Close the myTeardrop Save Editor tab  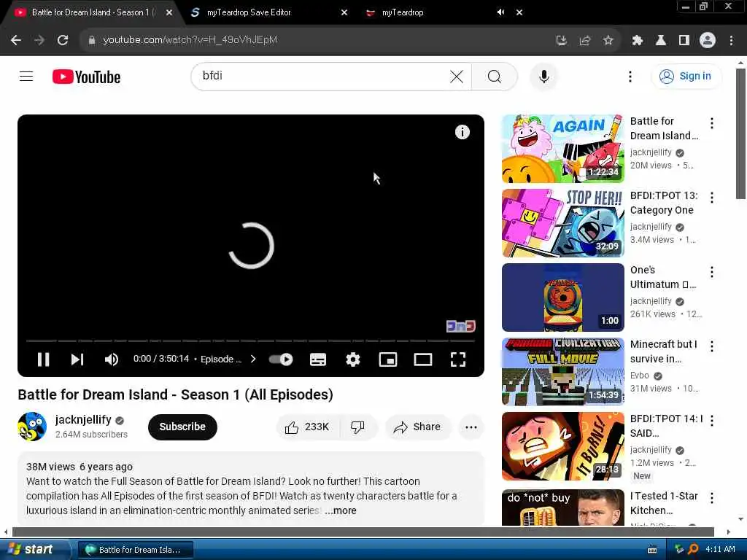[x=344, y=12]
